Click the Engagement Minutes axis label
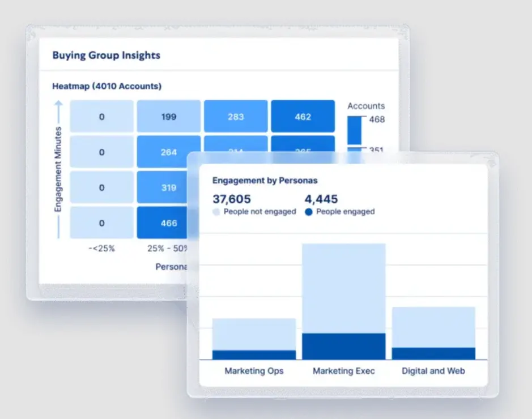Image resolution: width=532 pixels, height=419 pixels. click(x=58, y=169)
